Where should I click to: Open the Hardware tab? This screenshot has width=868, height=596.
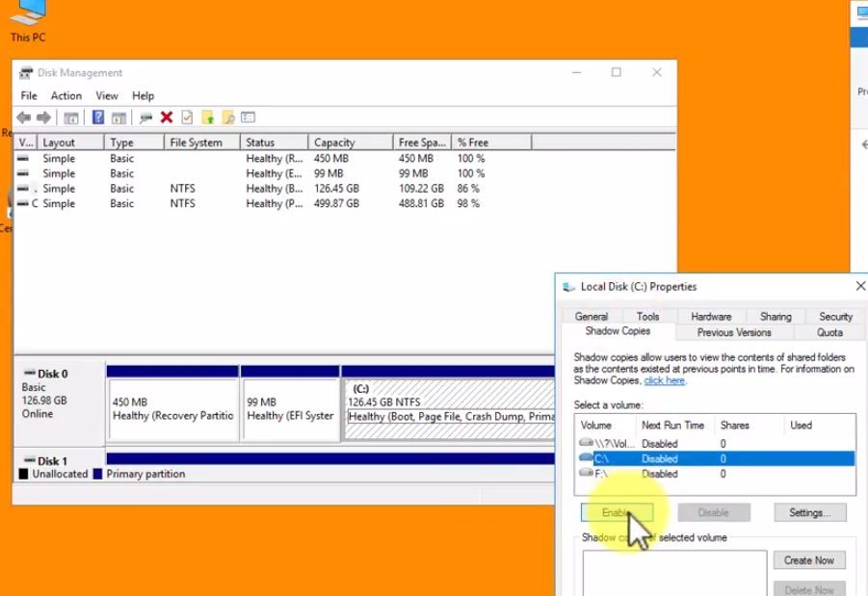711,316
